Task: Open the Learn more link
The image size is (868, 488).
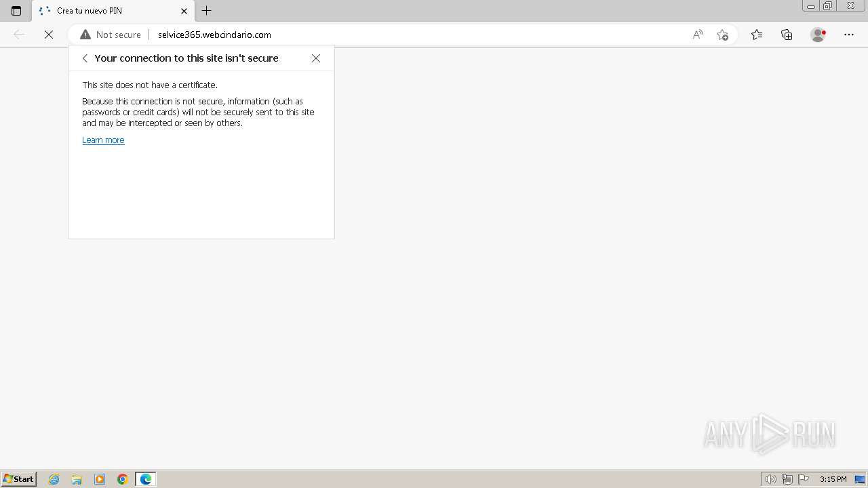Action: coord(103,140)
